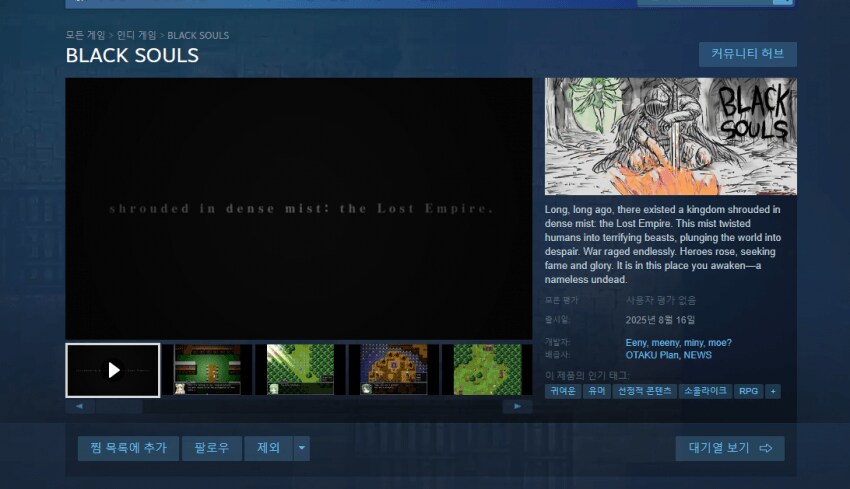This screenshot has width=850, height=489.
Task: Click 찜 목록에 추가 wishlist button
Action: (128, 448)
